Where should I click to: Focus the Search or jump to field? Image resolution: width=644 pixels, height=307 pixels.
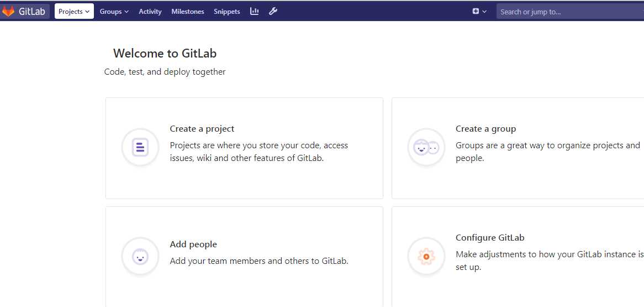coord(570,12)
